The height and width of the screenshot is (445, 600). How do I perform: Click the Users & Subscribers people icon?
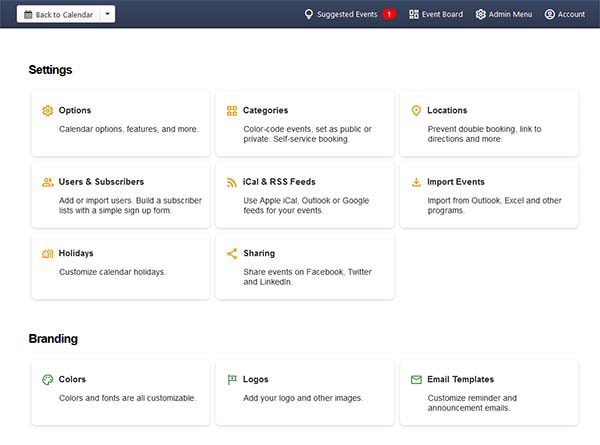[47, 182]
